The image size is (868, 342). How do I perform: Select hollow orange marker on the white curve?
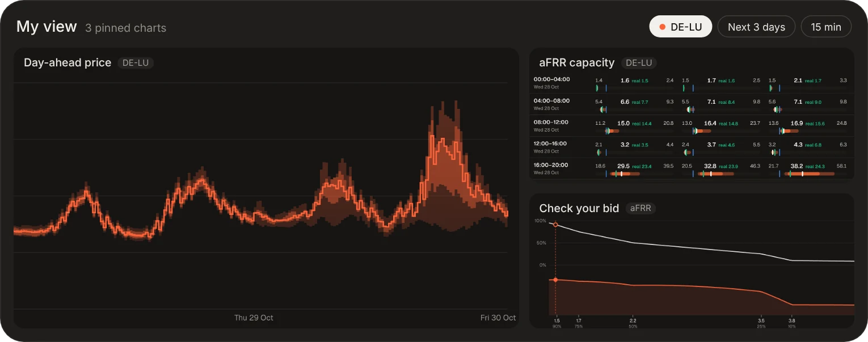(555, 225)
